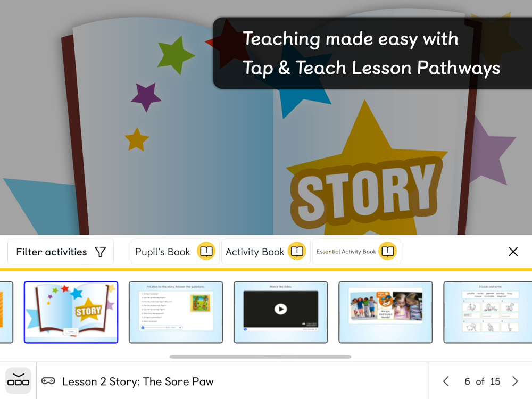Select the Story book thumbnail
532x399 pixels.
click(x=71, y=312)
